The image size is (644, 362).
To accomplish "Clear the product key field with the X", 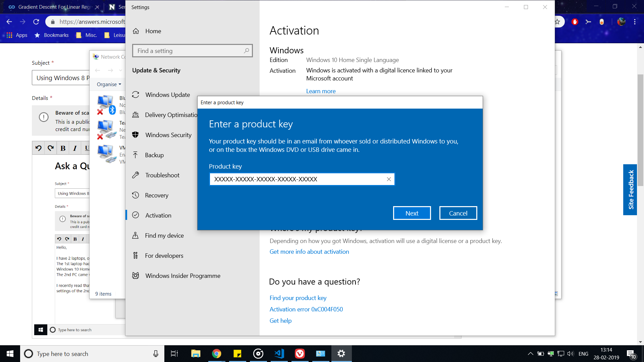I will tap(389, 179).
